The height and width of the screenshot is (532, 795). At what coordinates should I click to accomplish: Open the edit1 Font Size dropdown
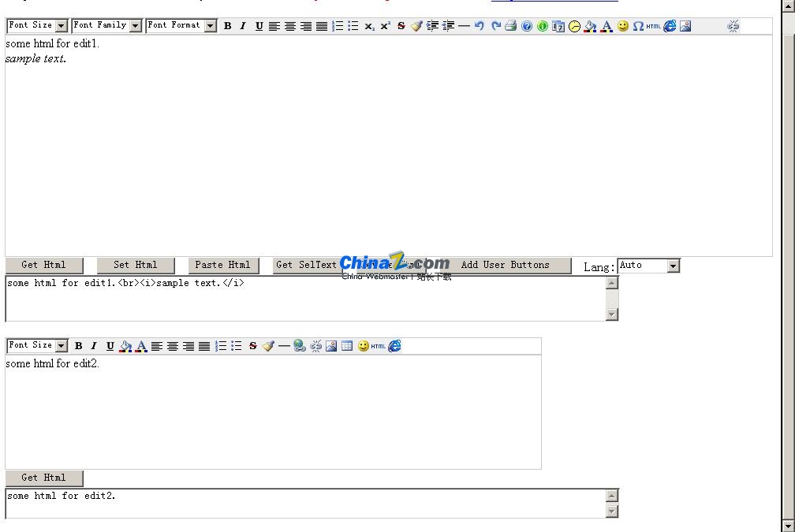coord(37,25)
